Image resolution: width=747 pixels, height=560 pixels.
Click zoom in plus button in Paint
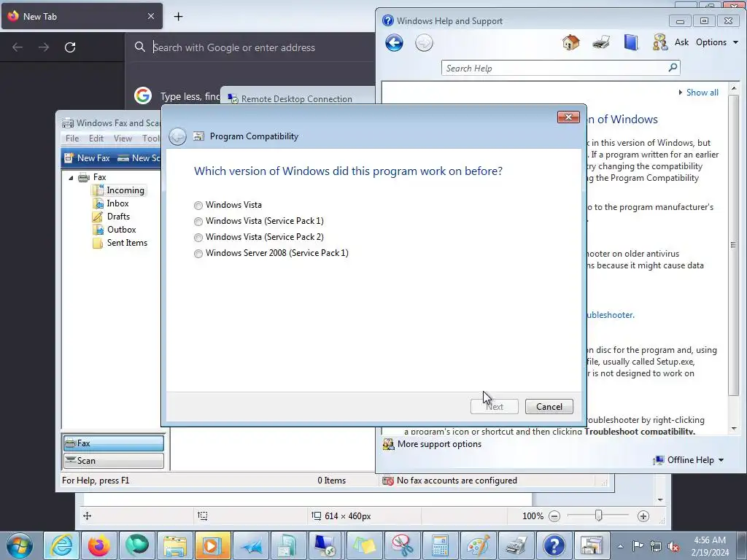click(x=643, y=516)
